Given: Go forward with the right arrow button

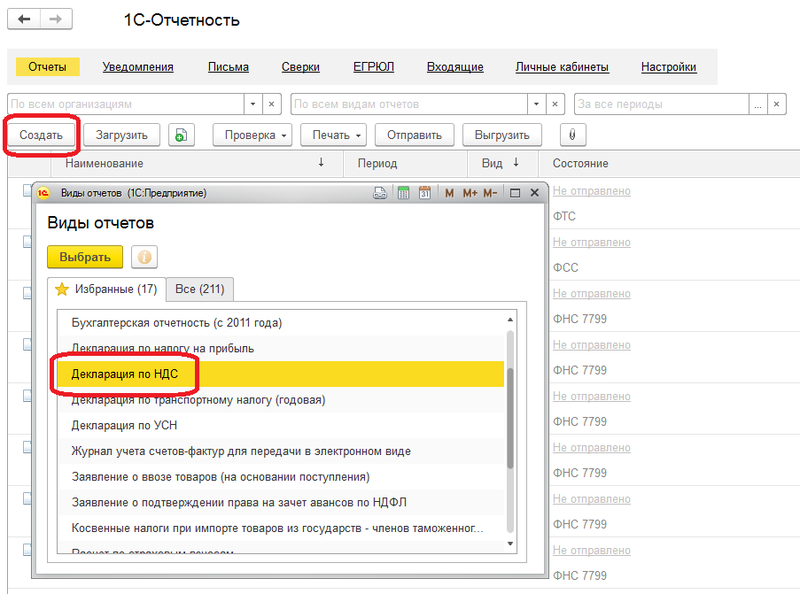Looking at the screenshot, I should click(56, 19).
